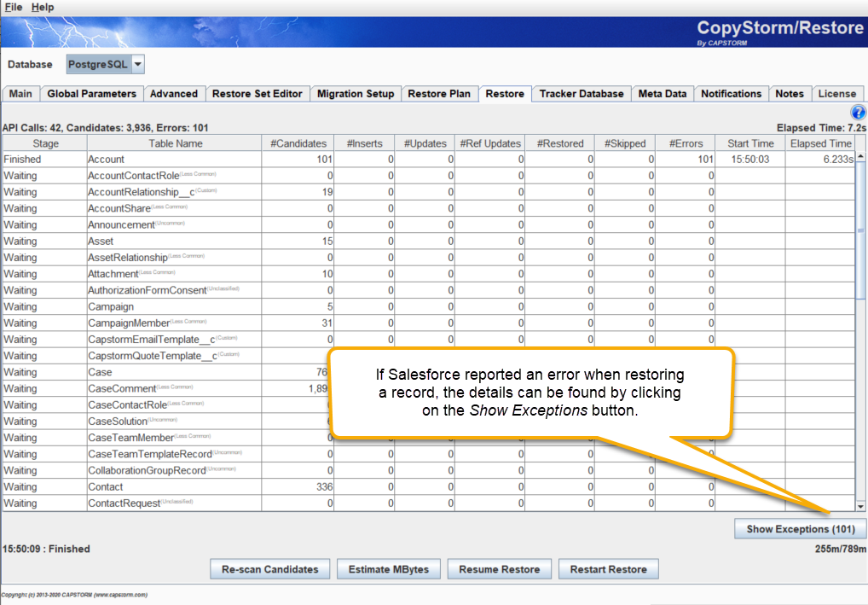Select the Account table row
Image resolution: width=868 pixels, height=605 pixels.
click(171, 157)
